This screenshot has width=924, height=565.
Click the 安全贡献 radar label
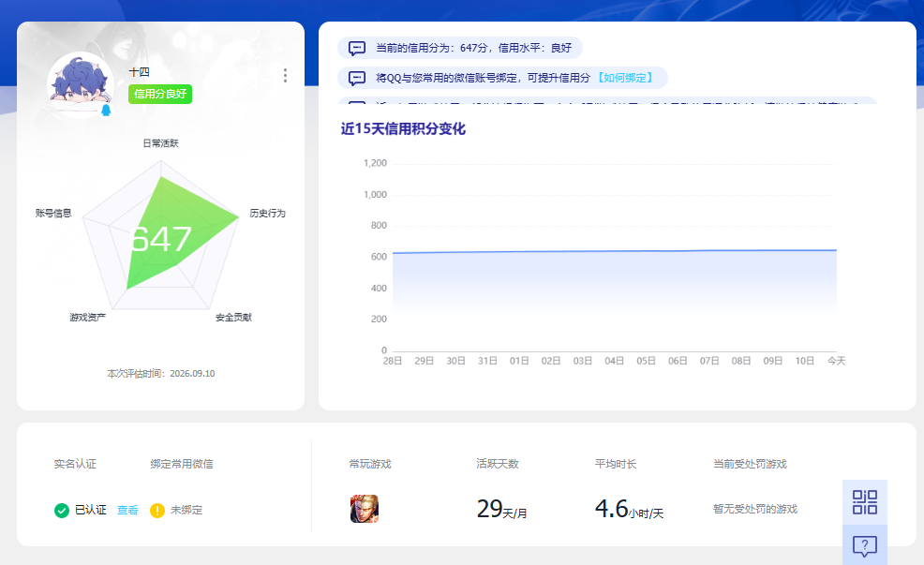233,318
